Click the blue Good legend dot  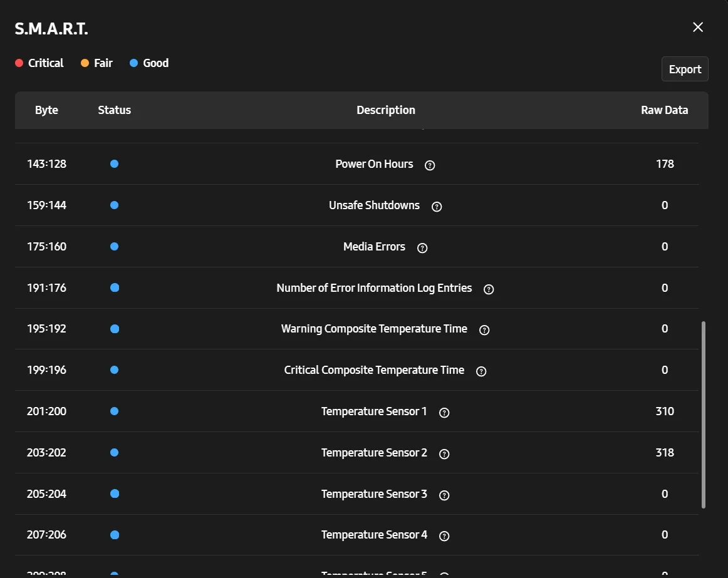(133, 63)
